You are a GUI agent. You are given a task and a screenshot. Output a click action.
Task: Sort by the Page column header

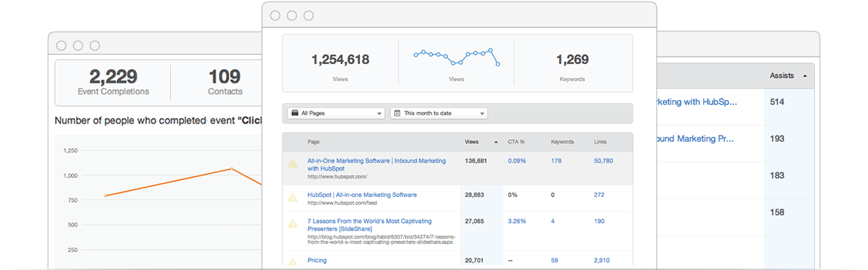(313, 142)
